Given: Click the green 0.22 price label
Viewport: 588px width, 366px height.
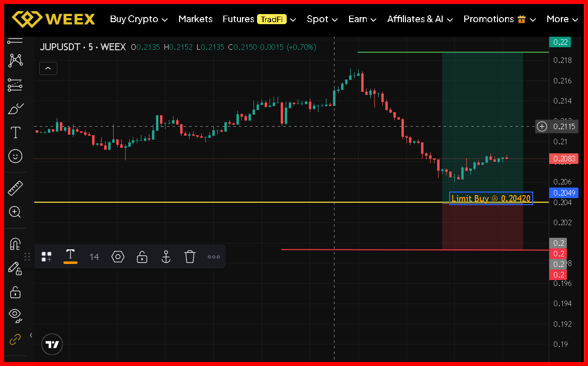Looking at the screenshot, I should (560, 42).
